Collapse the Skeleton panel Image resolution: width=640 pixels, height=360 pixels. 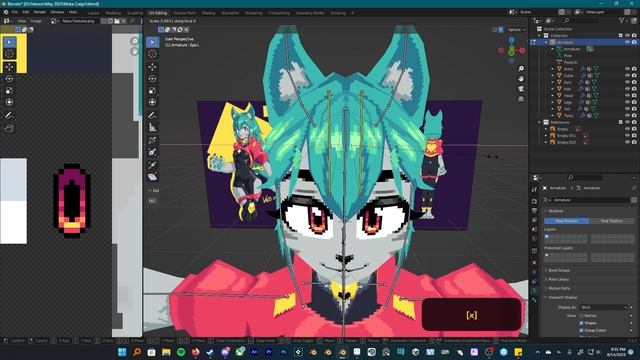(x=554, y=211)
